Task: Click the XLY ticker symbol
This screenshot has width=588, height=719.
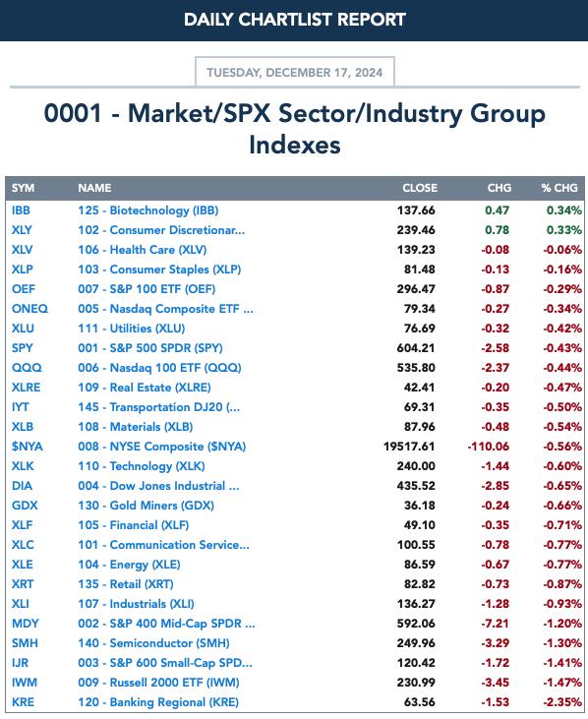Action: click(x=22, y=230)
